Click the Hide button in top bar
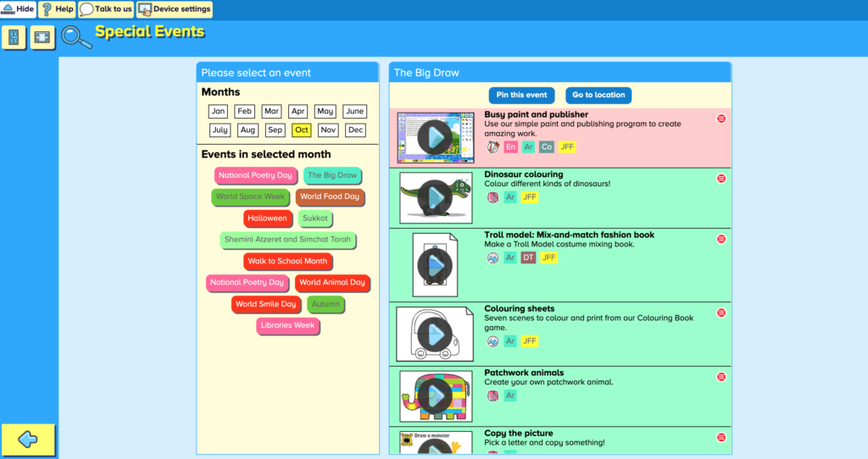This screenshot has height=459, width=868. tap(19, 8)
